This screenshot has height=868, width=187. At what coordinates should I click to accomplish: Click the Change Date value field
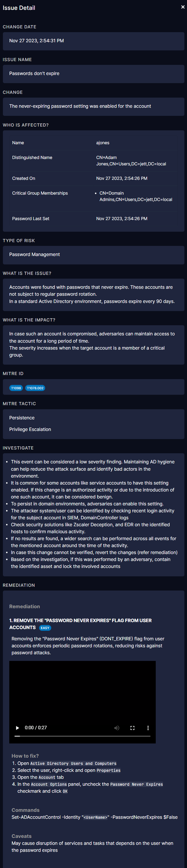point(36,41)
